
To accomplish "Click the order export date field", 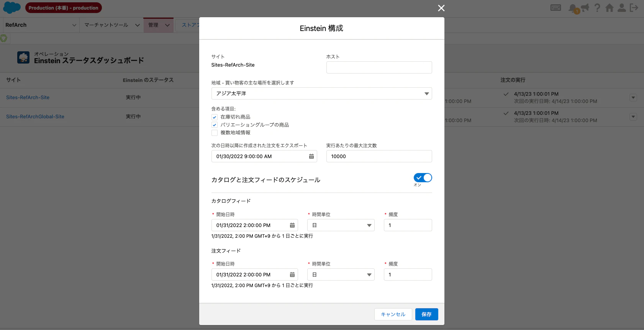I will pyautogui.click(x=264, y=156).
